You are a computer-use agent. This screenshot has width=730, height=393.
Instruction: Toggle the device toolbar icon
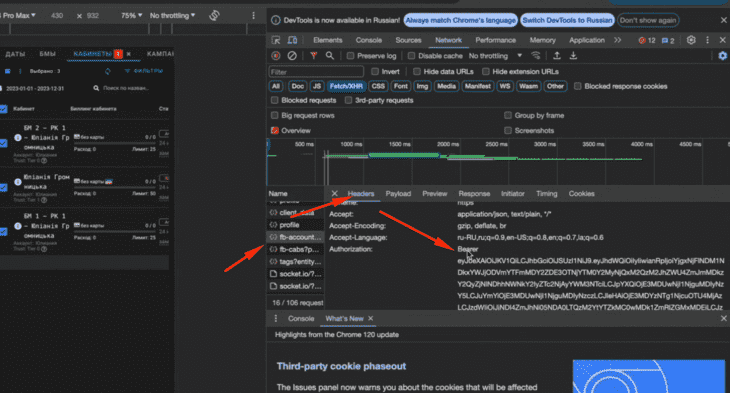tap(292, 40)
